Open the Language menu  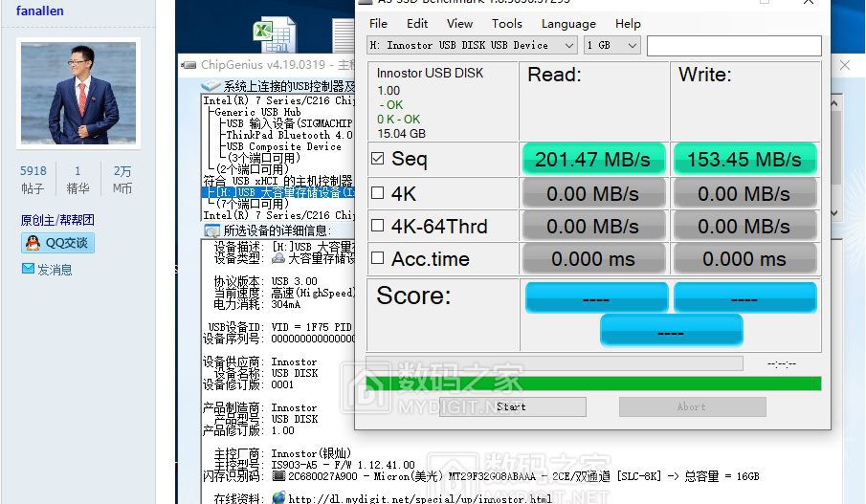[568, 24]
